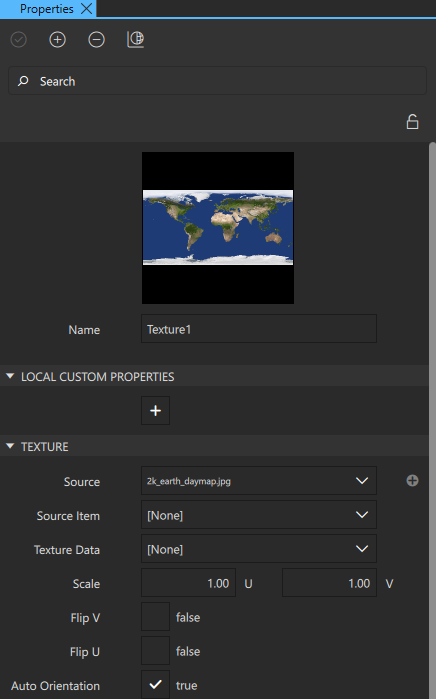Click the Source Item label
The width and height of the screenshot is (436, 699).
pos(68,516)
